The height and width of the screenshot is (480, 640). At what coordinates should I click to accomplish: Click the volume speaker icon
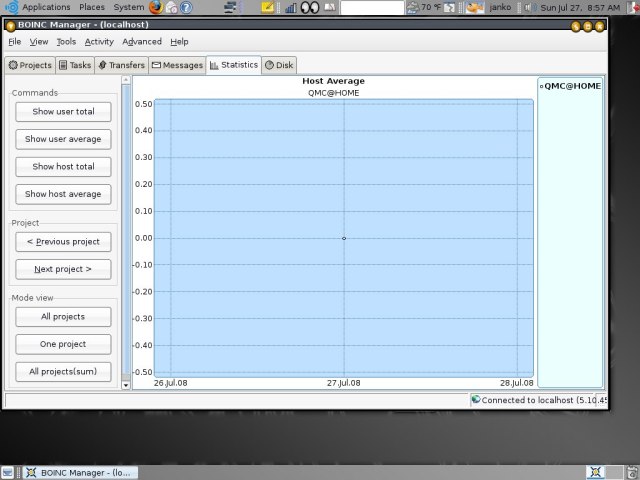[x=529, y=7]
